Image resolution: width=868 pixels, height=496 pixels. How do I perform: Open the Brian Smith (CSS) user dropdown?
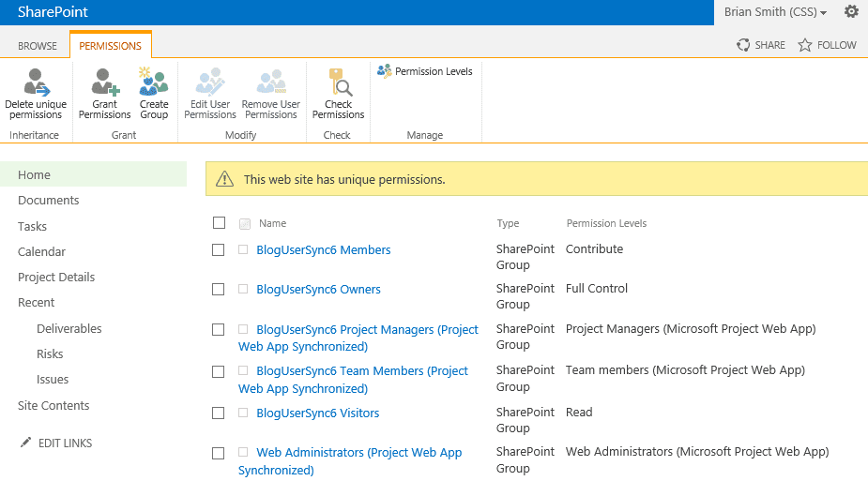click(x=775, y=11)
